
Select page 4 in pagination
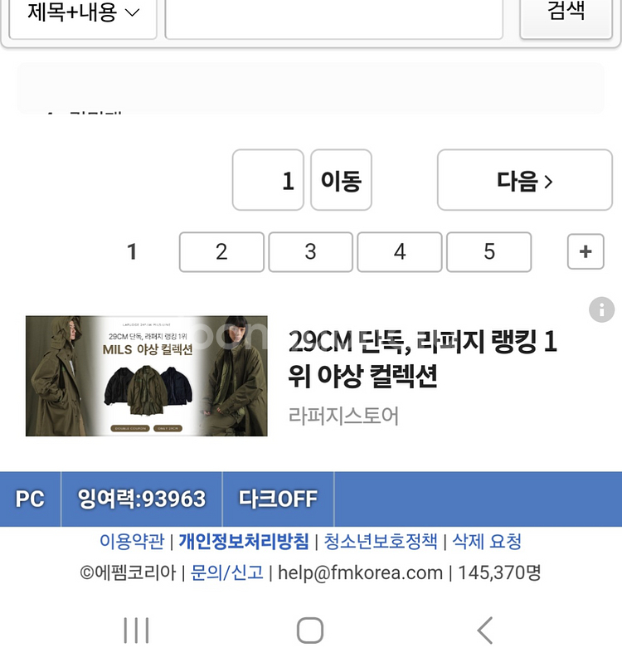coord(400,252)
